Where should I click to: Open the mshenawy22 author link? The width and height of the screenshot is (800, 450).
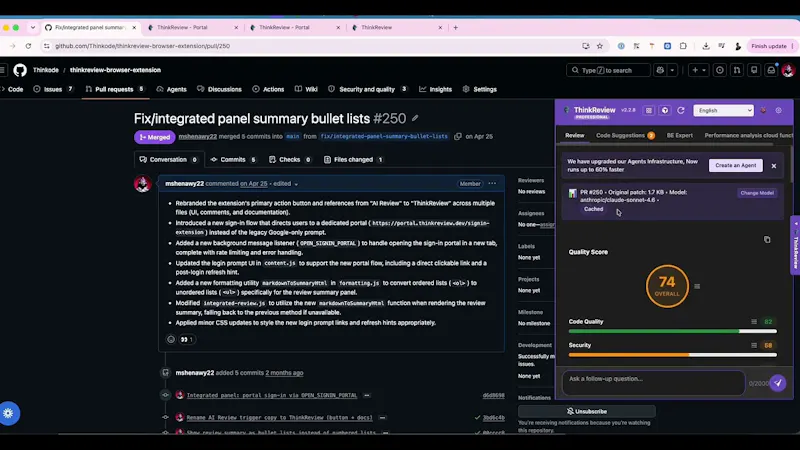(184, 184)
